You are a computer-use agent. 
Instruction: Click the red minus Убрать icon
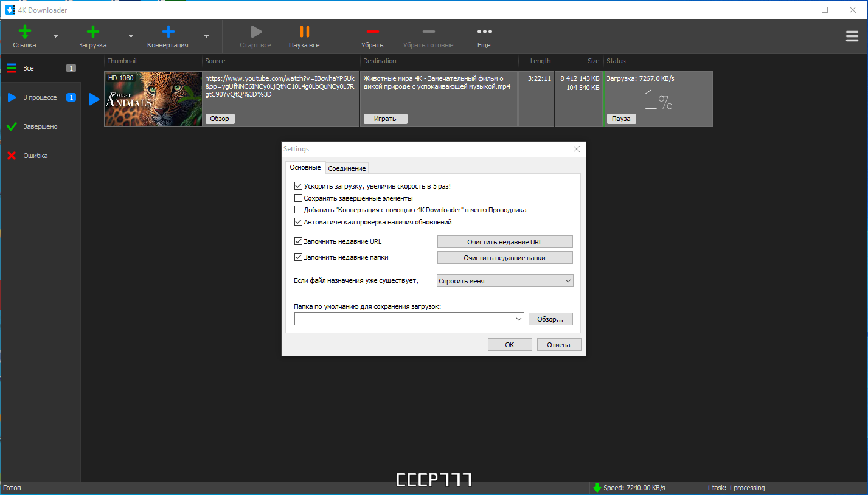[x=373, y=32]
